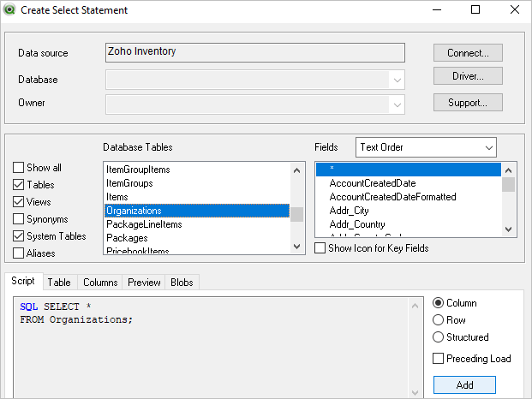Enable the Show all checkbox
The image size is (532, 399).
pyautogui.click(x=19, y=168)
